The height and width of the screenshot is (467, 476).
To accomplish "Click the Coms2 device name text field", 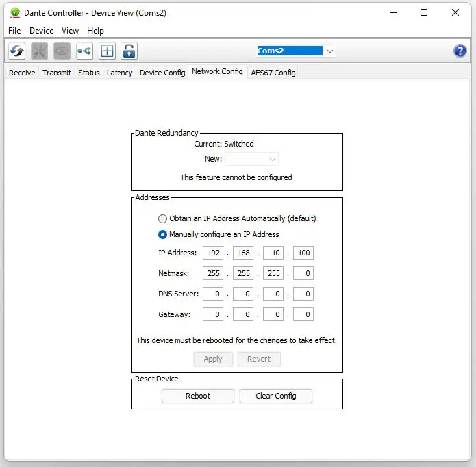I will 290,51.
